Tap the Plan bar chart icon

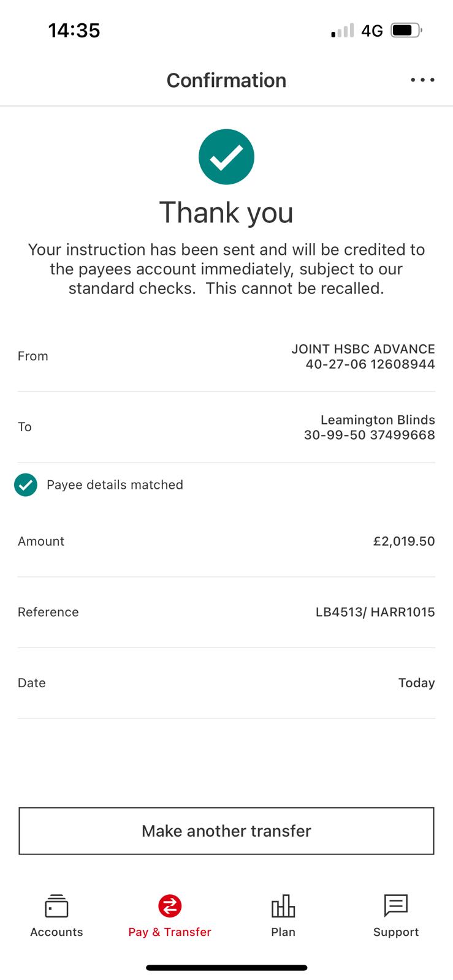[x=283, y=906]
